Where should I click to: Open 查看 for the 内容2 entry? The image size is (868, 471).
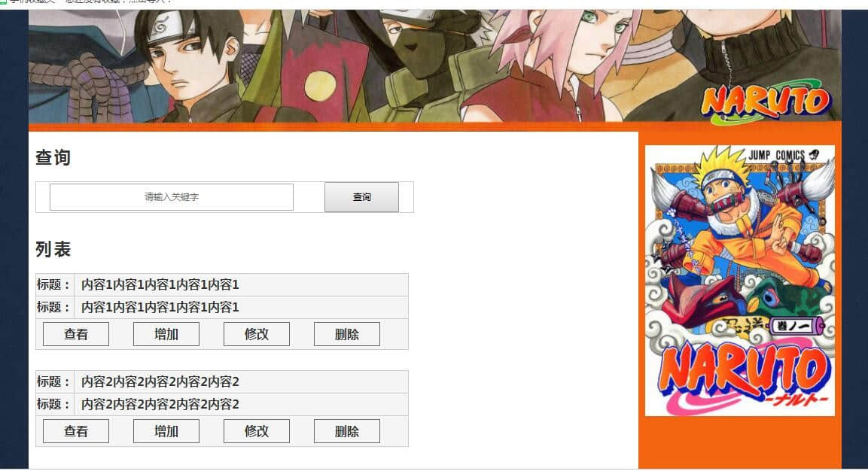76,431
